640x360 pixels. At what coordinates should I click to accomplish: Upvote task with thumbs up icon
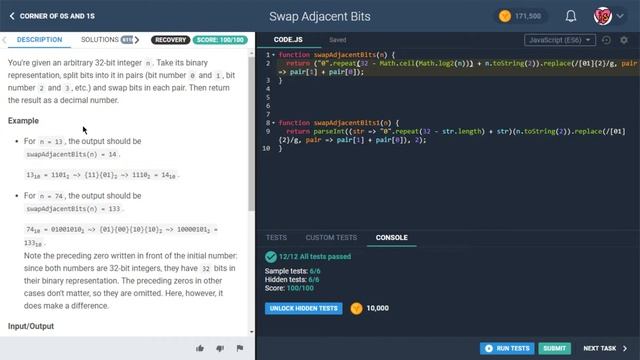[x=200, y=348]
